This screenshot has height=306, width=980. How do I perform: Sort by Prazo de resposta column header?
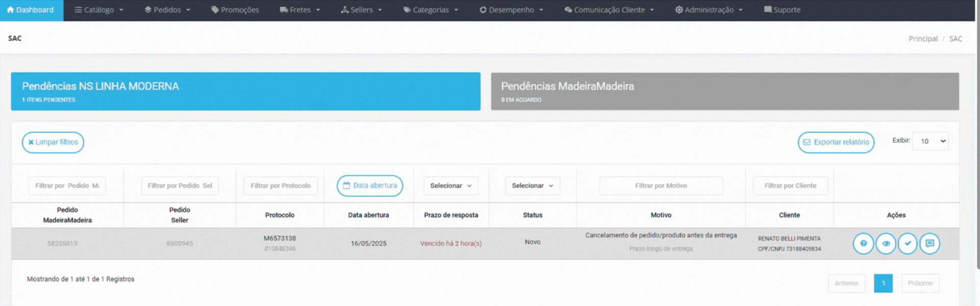click(451, 215)
